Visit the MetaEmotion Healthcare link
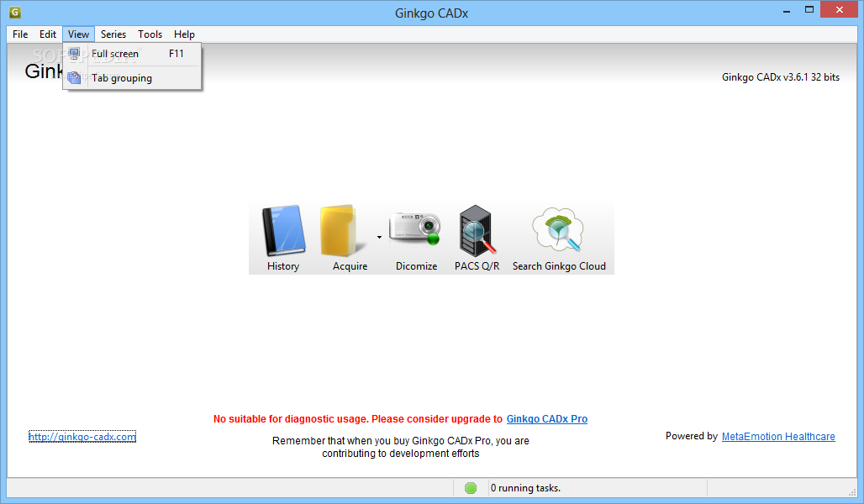Image resolution: width=864 pixels, height=504 pixels. (778, 436)
